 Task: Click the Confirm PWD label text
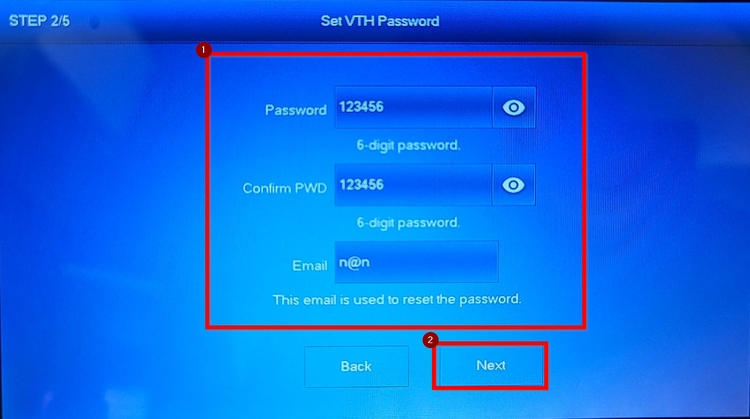click(x=285, y=188)
